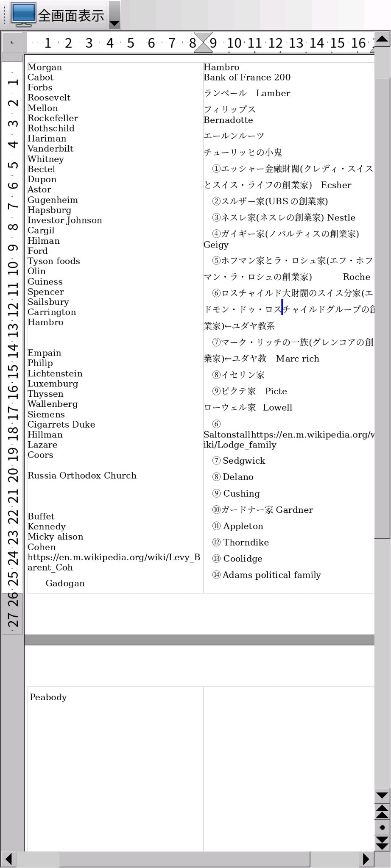Click the word Peabody
This screenshot has width=391, height=868.
48,697
